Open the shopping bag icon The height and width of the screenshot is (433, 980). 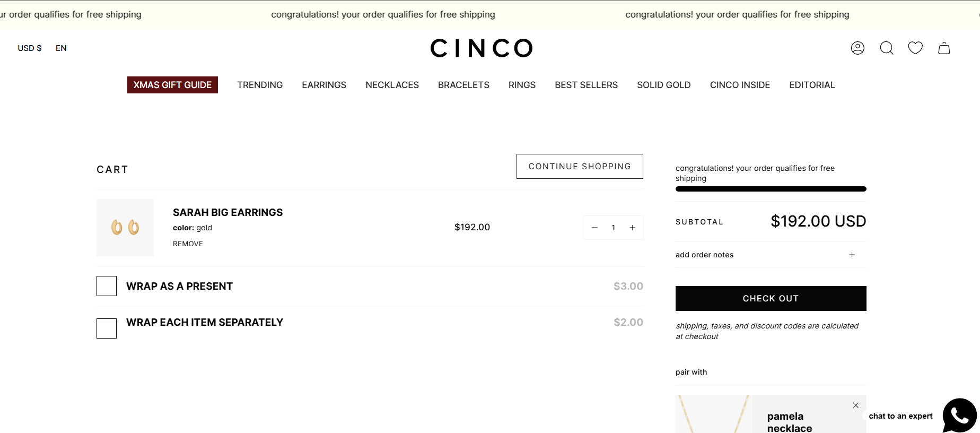pos(944,48)
